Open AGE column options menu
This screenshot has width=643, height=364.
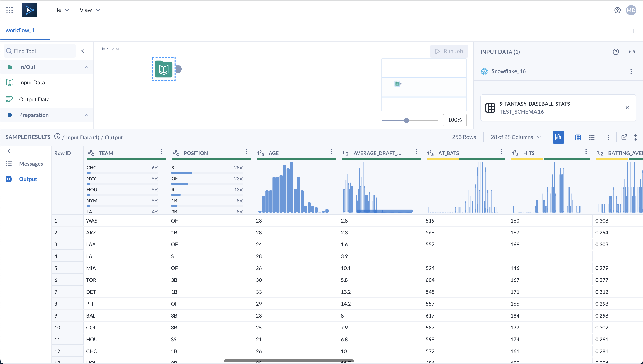point(331,151)
